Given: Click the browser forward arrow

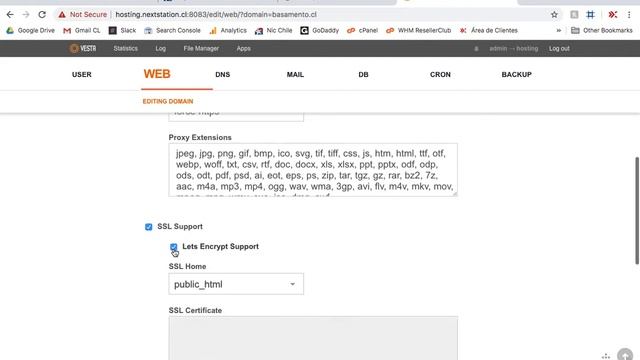Looking at the screenshot, I should [26, 14].
